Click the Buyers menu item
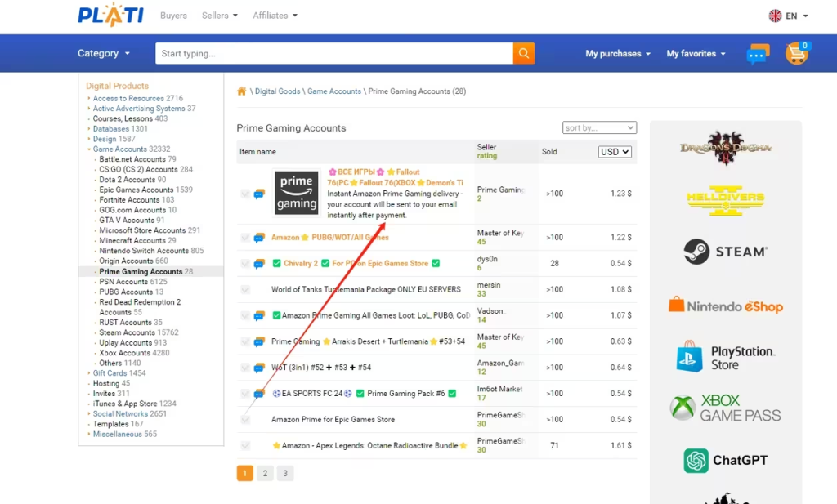837x504 pixels. [173, 16]
